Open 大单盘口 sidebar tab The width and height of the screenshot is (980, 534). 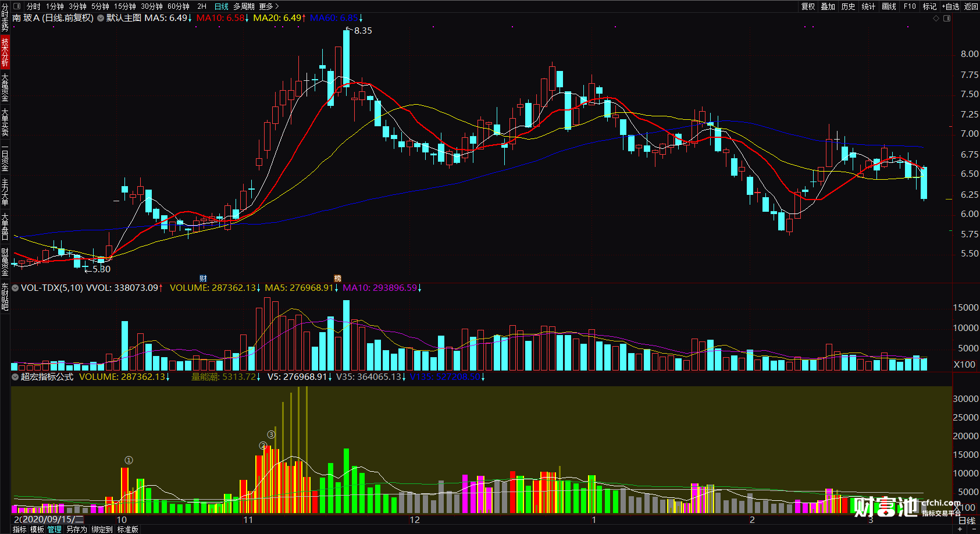tap(5, 227)
